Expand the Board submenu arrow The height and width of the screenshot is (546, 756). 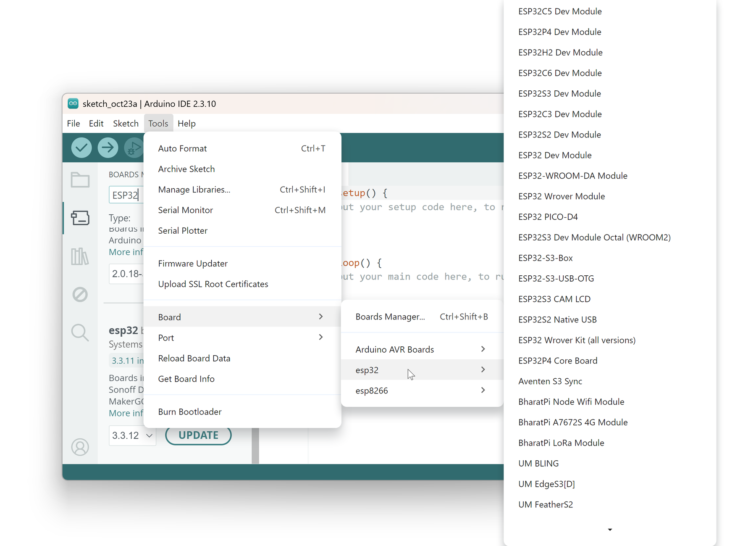321,317
